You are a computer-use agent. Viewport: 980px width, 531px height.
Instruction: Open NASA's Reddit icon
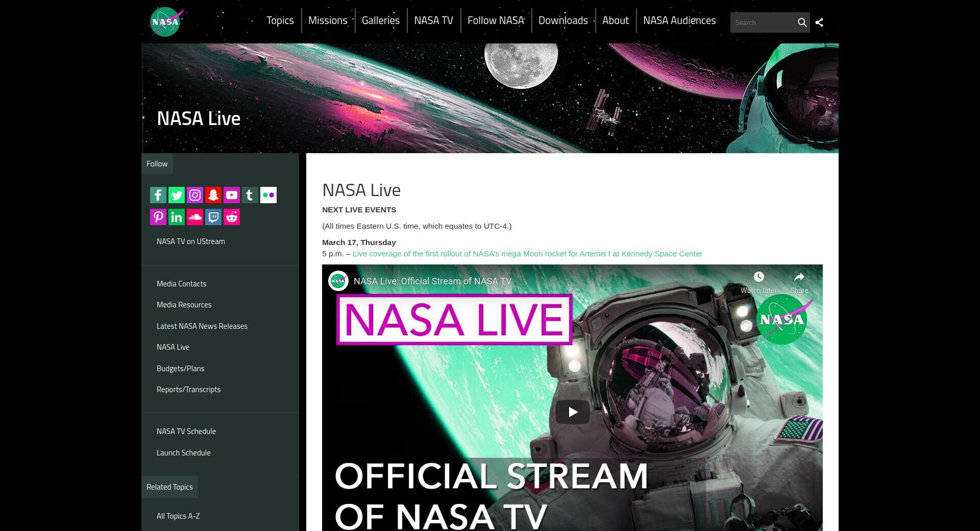(x=232, y=217)
